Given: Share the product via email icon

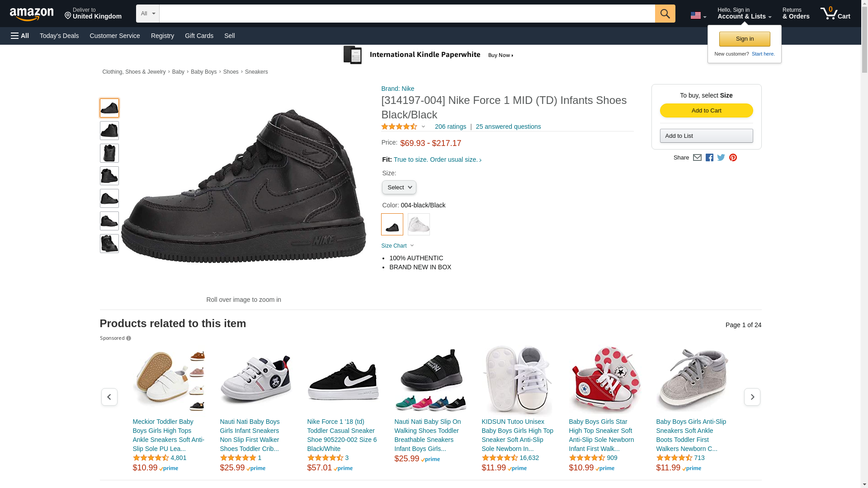Looking at the screenshot, I should coord(697,158).
